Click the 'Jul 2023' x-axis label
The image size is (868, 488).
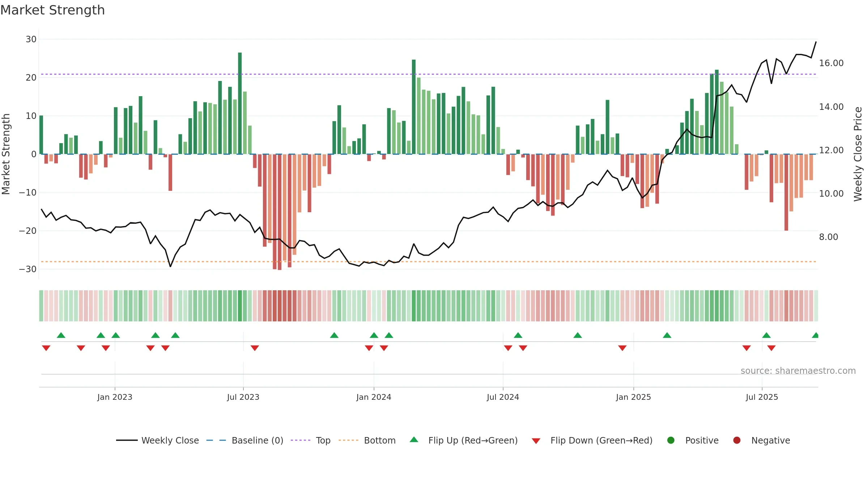(243, 397)
